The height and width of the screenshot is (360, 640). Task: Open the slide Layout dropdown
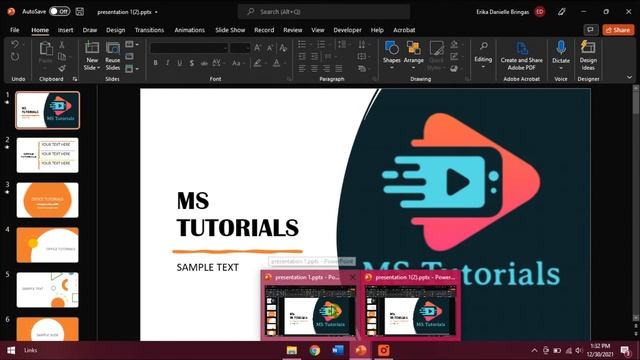coord(132,44)
